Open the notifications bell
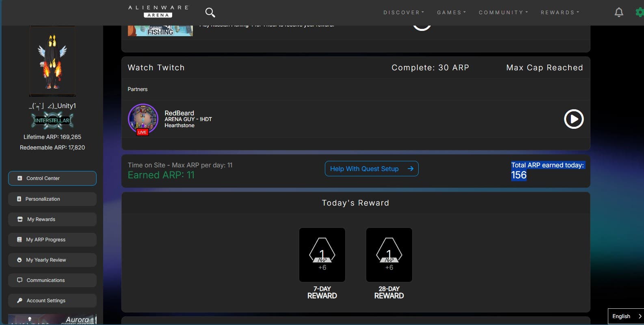The image size is (644, 325). (x=618, y=13)
